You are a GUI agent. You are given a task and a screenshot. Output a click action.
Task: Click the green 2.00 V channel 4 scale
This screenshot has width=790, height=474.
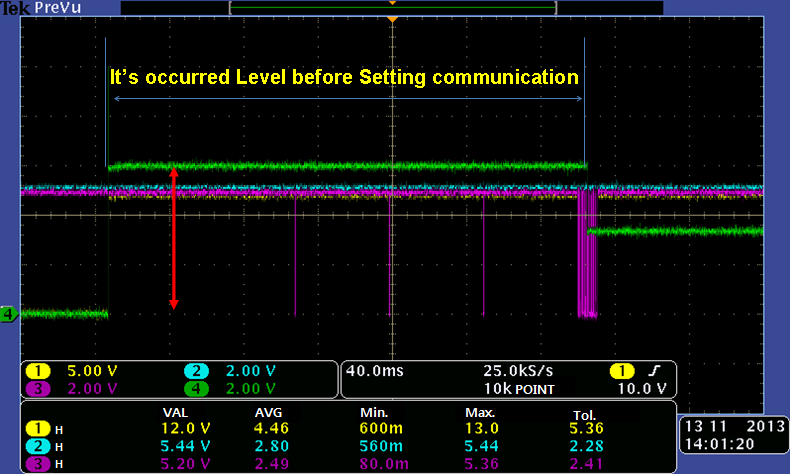click(x=250, y=389)
